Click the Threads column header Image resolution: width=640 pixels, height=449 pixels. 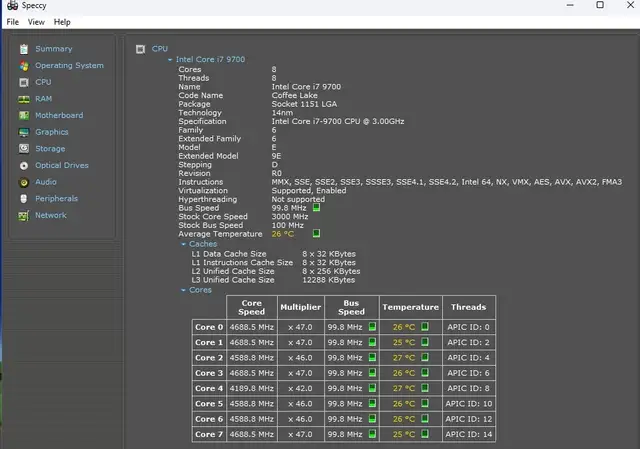pos(469,307)
